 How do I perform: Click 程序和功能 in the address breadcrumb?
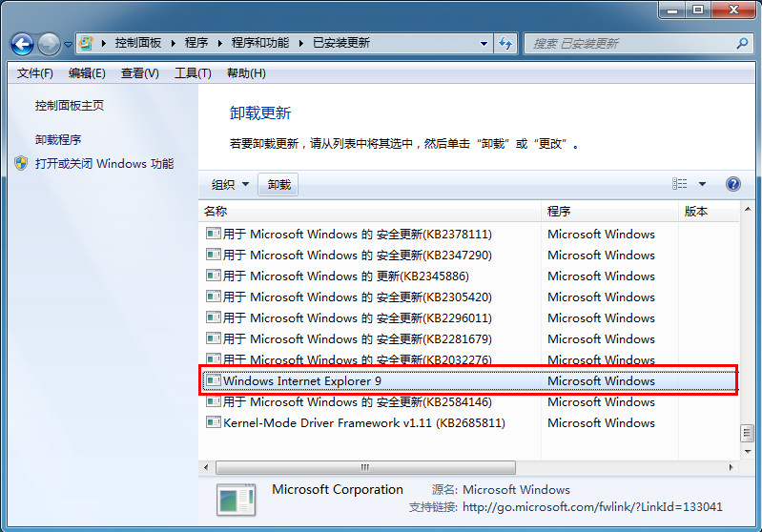pos(260,43)
